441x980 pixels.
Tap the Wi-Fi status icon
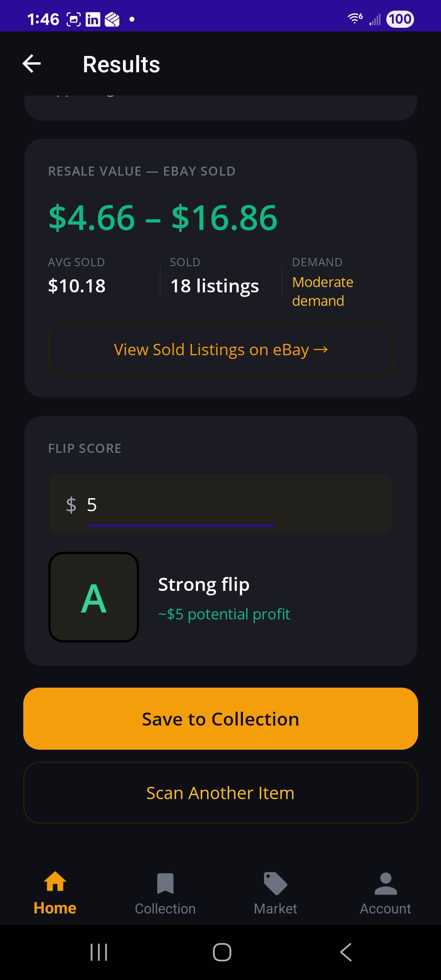click(x=355, y=18)
